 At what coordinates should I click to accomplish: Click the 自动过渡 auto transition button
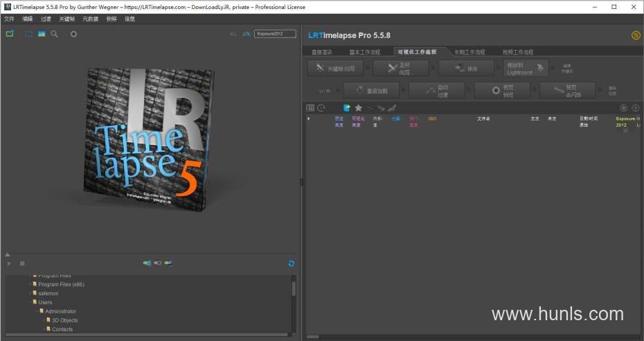click(436, 90)
